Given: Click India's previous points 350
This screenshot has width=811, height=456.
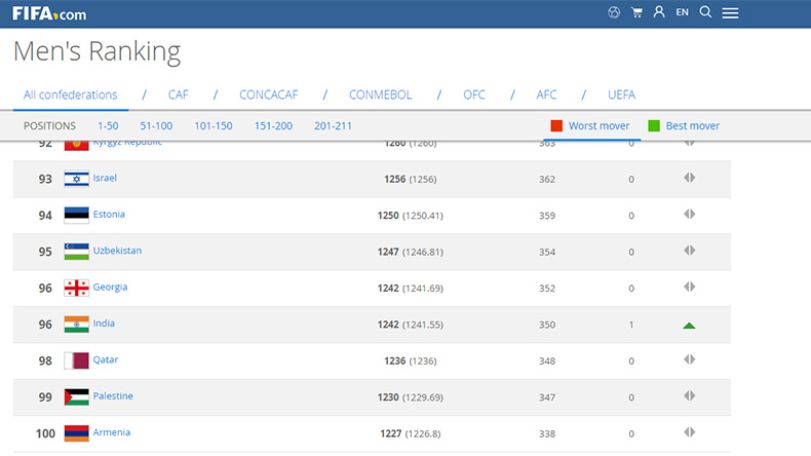Looking at the screenshot, I should tap(547, 325).
